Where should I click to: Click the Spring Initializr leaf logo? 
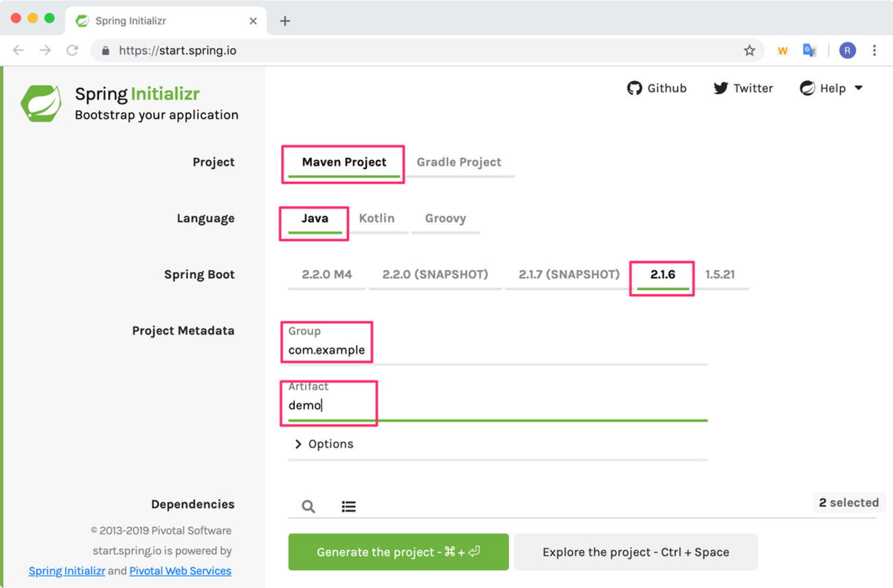point(41,104)
